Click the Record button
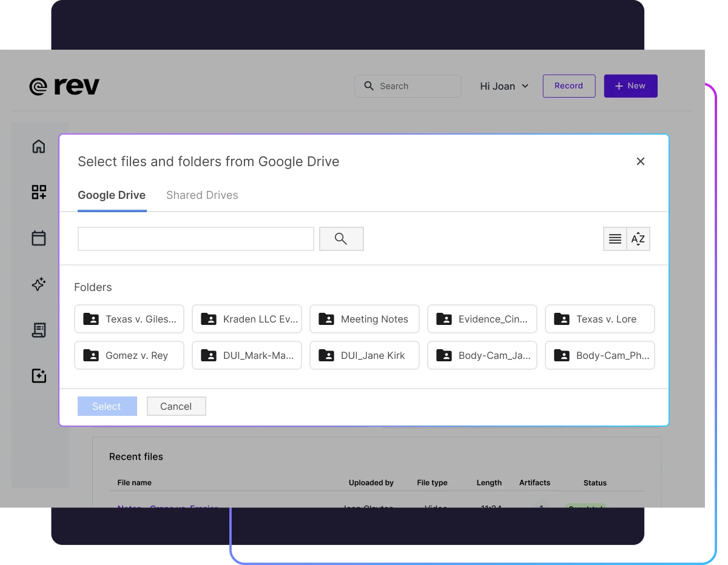The image size is (728, 565). (x=568, y=85)
